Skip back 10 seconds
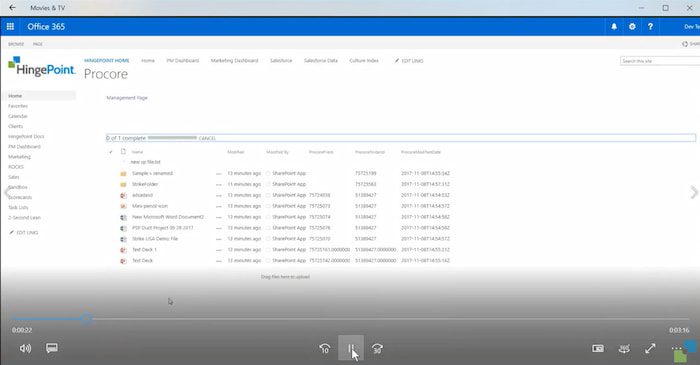The width and height of the screenshot is (700, 365). [325, 348]
